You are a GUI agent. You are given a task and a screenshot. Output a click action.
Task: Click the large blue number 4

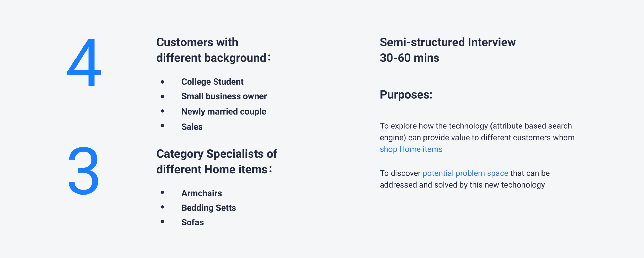coord(84,63)
